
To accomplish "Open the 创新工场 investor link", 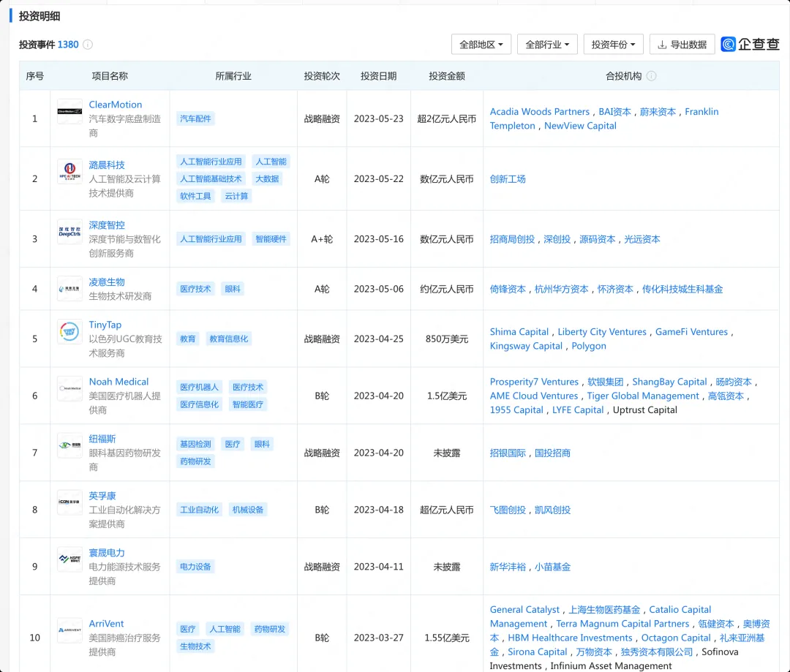I will tap(508, 179).
